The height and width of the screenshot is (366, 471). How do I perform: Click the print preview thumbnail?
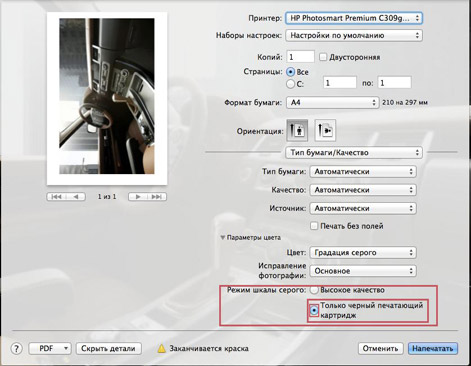(107, 99)
